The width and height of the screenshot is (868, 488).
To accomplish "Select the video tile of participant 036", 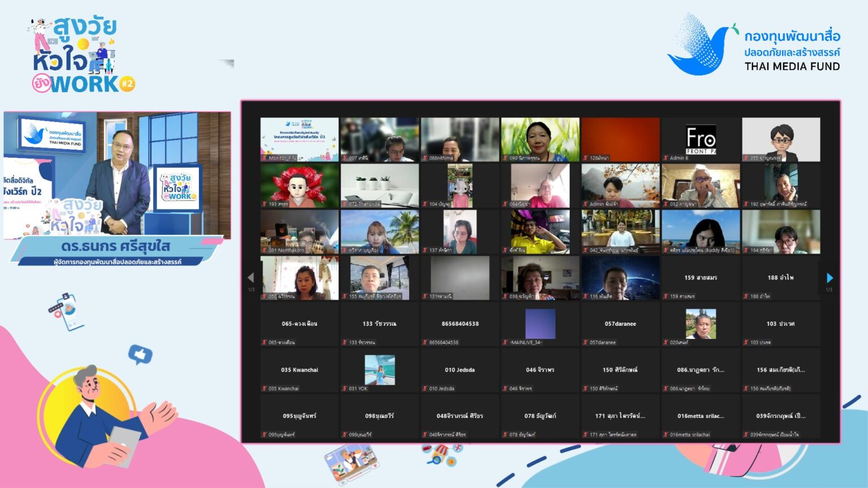I will (x=540, y=278).
